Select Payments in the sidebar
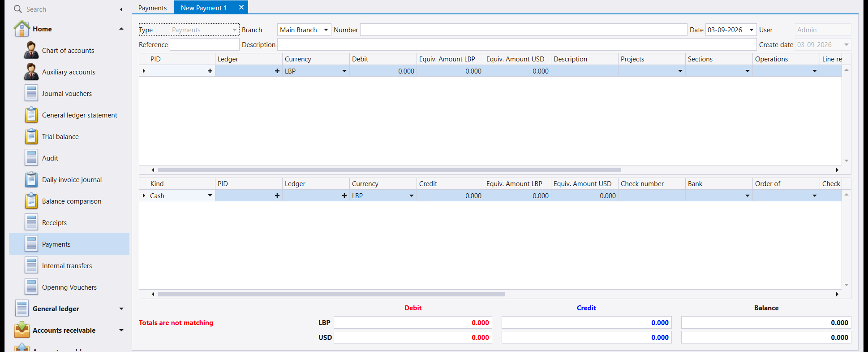The width and height of the screenshot is (868, 352). click(69, 244)
